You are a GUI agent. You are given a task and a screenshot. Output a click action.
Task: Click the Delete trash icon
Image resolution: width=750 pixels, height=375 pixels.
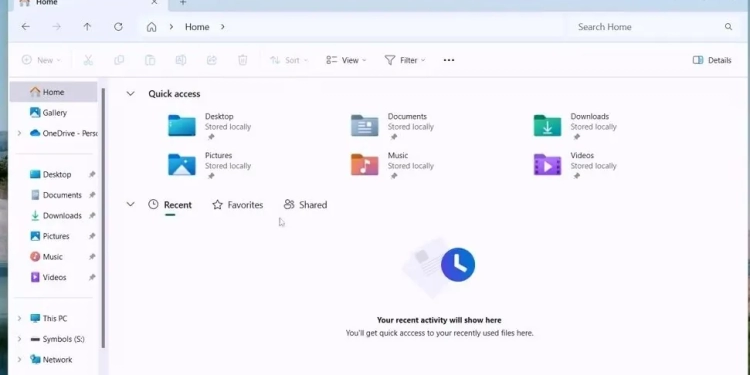click(243, 60)
